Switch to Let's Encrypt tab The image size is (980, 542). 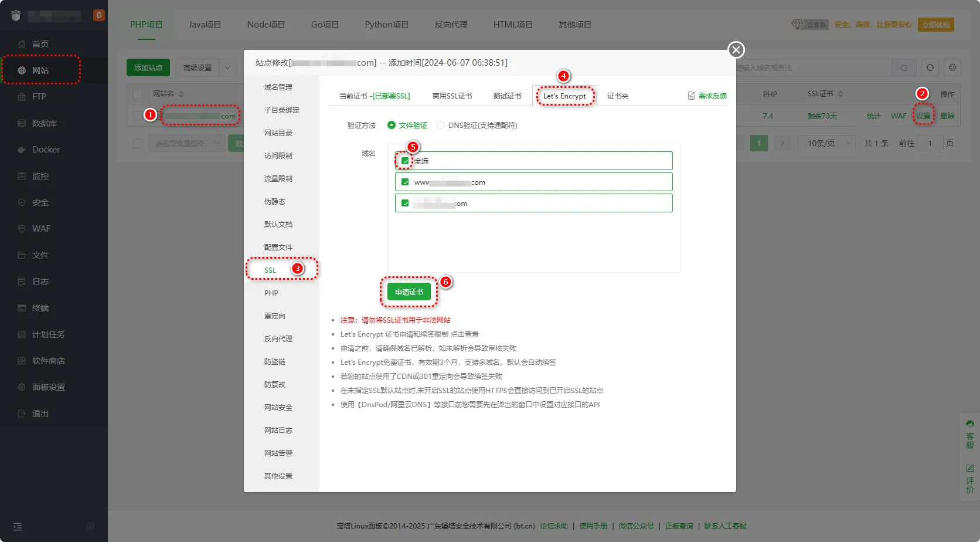564,96
